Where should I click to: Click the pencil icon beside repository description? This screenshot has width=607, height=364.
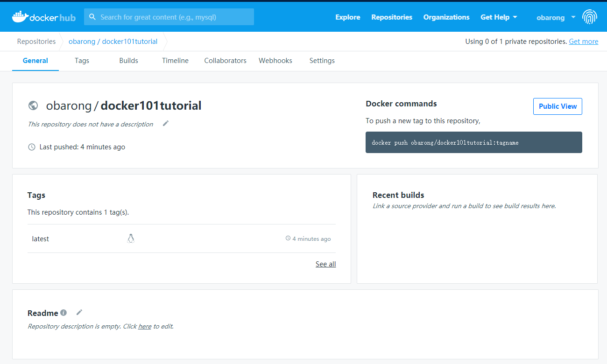point(166,124)
